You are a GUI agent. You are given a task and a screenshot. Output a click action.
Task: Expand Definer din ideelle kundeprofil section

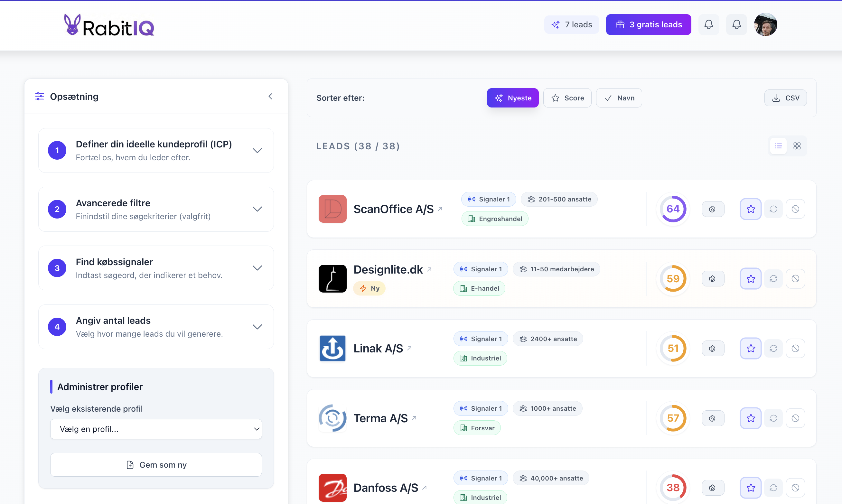pos(257,150)
